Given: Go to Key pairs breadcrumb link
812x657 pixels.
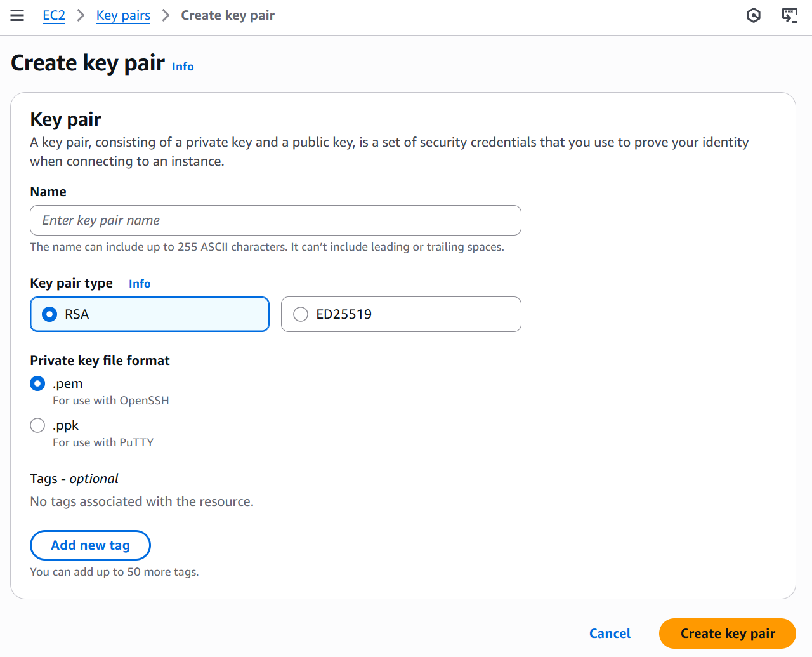Looking at the screenshot, I should click(123, 15).
